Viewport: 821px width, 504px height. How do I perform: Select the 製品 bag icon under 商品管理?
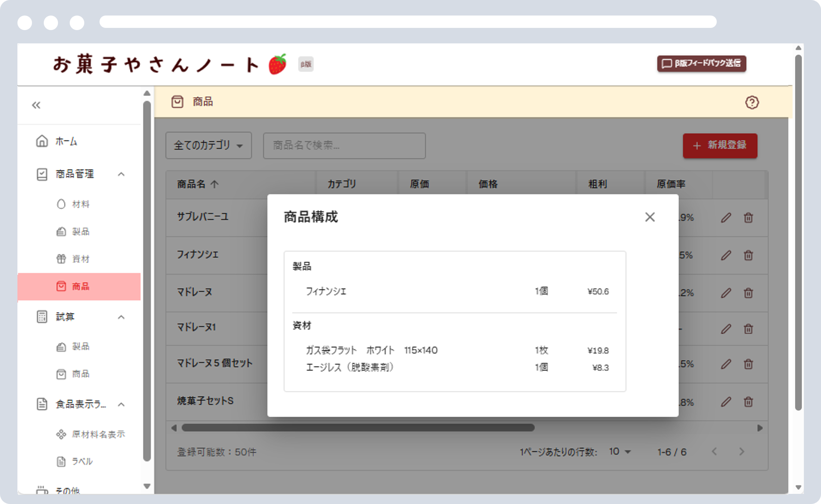tap(62, 231)
